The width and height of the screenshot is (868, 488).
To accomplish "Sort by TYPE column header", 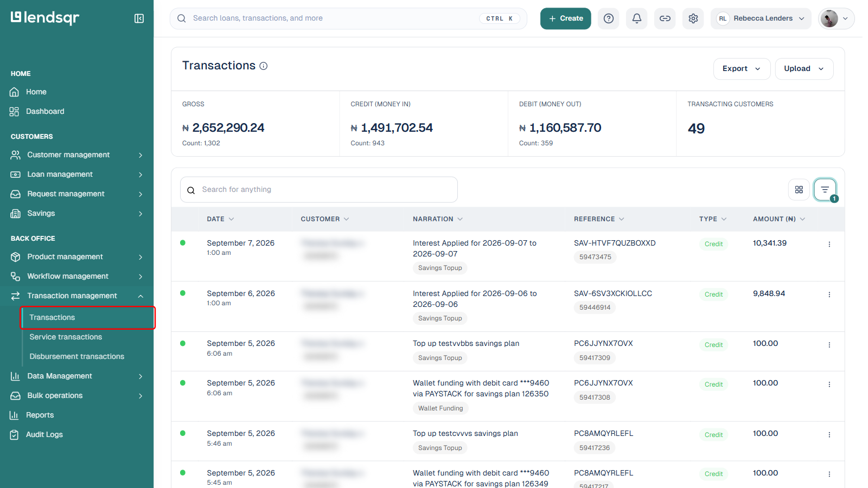I will click(713, 219).
